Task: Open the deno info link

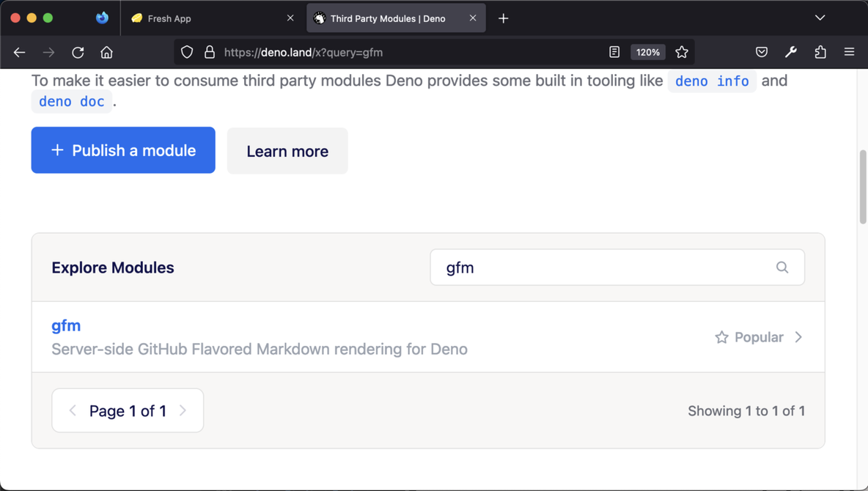Action: click(x=712, y=81)
